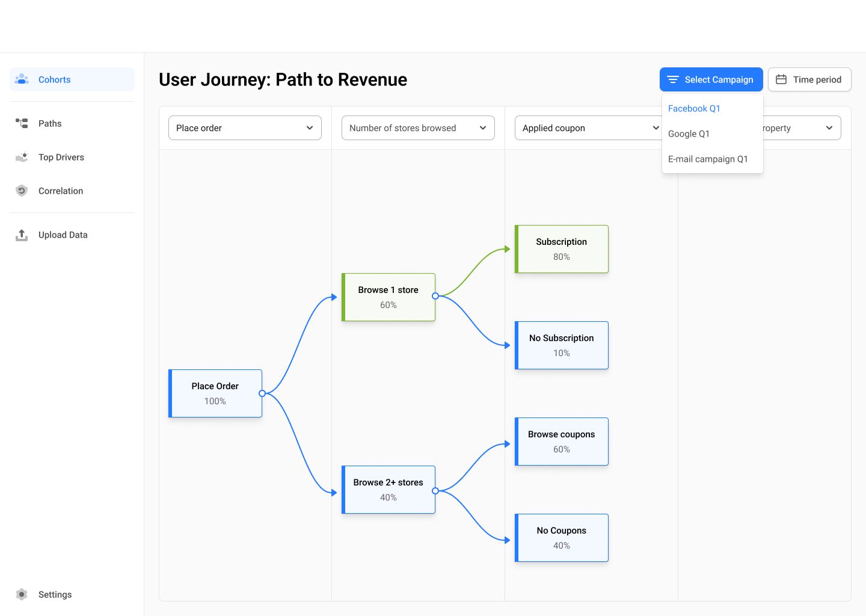Click the calendar icon beside Time period
This screenshot has height=616, width=866.
click(x=781, y=79)
